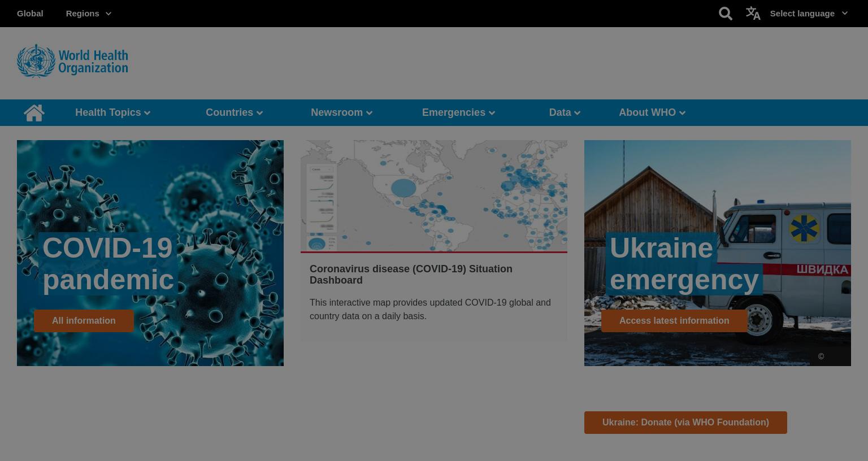
Task: Click the chevron beside Newsroom
Action: point(370,113)
